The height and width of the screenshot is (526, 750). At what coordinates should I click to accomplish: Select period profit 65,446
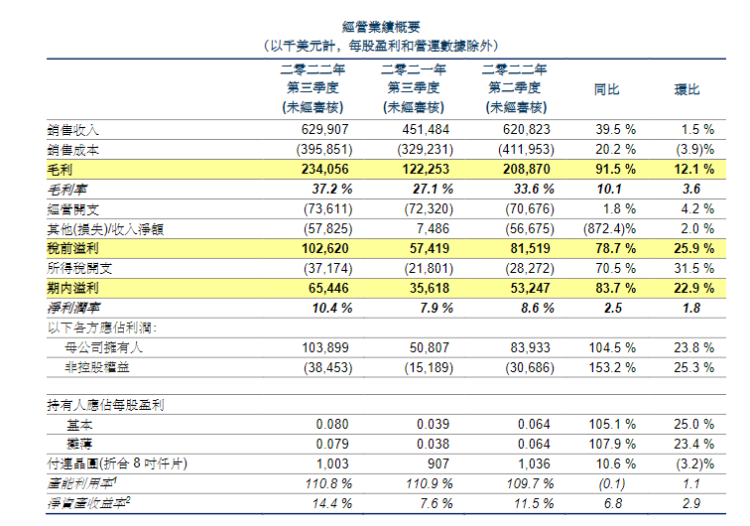(329, 288)
